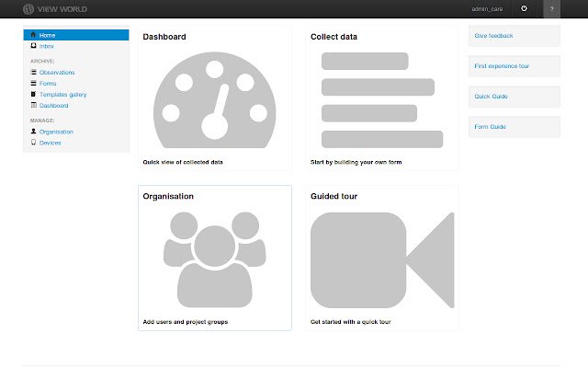Screen dimensions: 588x368
Task: Open Organisation under Manage in sidebar
Action: pyautogui.click(x=56, y=132)
